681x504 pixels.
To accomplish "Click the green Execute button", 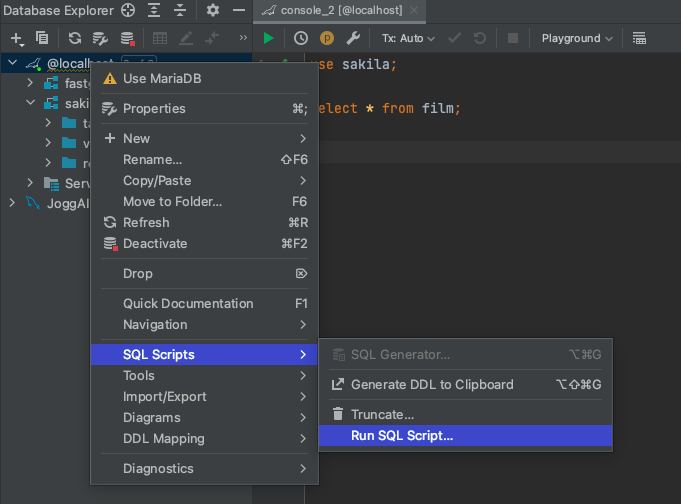I will [x=268, y=38].
